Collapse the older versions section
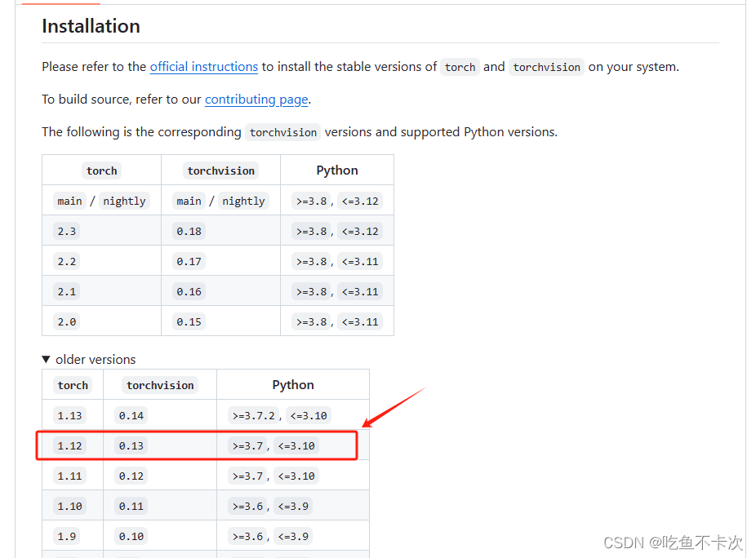 pos(89,360)
